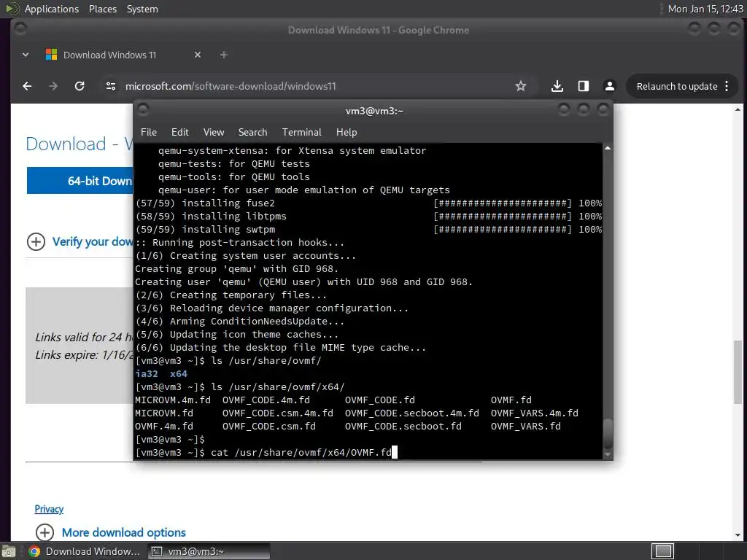Toggle Chrome side panel icon

coord(583,86)
